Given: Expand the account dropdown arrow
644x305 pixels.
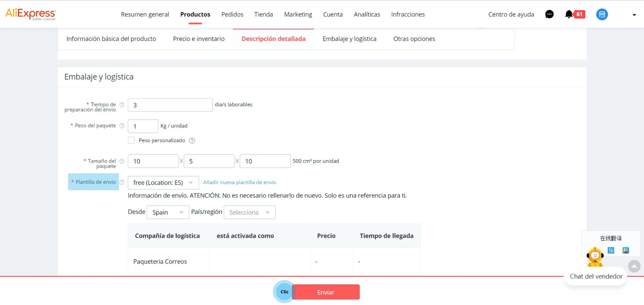Looking at the screenshot, I should point(634,15).
